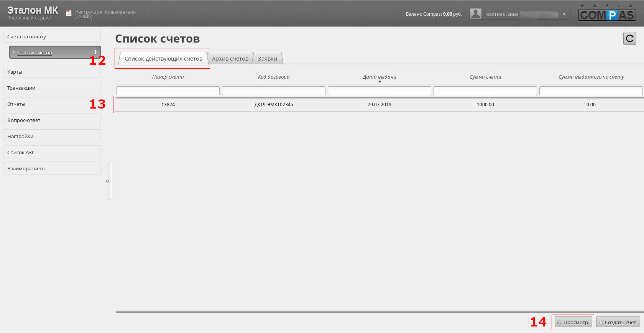Open the PDF user manual icon
This screenshot has height=333, width=644.
click(69, 13)
